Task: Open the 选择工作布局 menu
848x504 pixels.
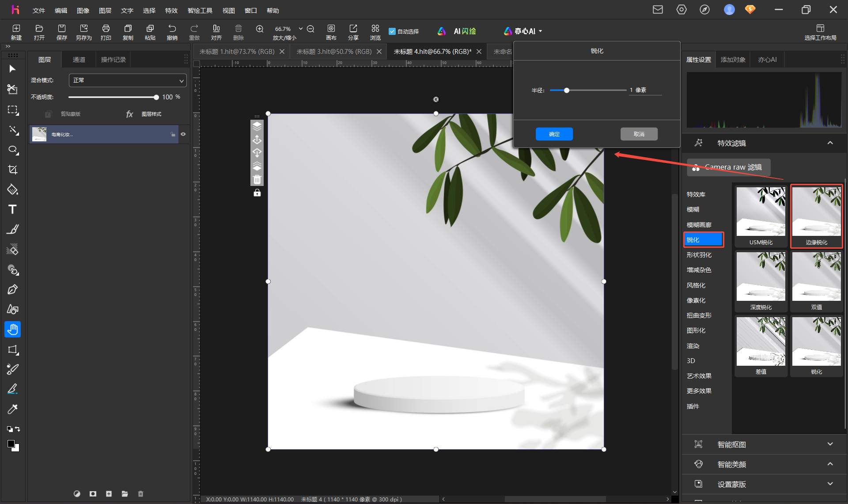Action: (820, 32)
